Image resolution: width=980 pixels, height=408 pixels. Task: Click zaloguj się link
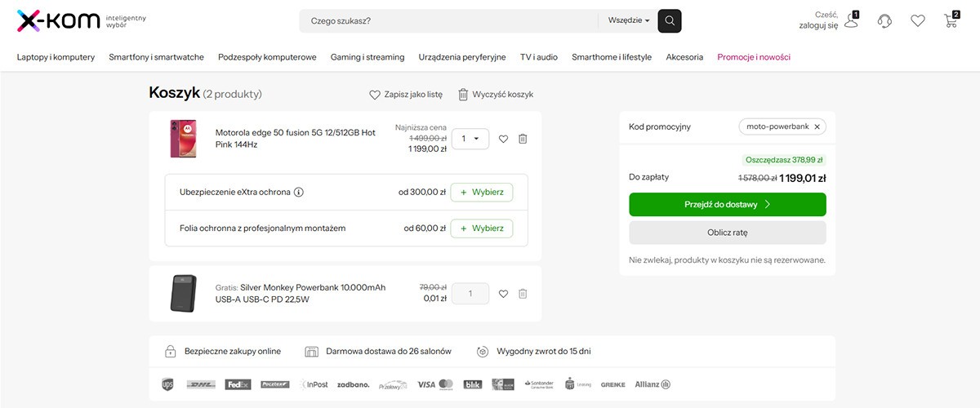(818, 25)
